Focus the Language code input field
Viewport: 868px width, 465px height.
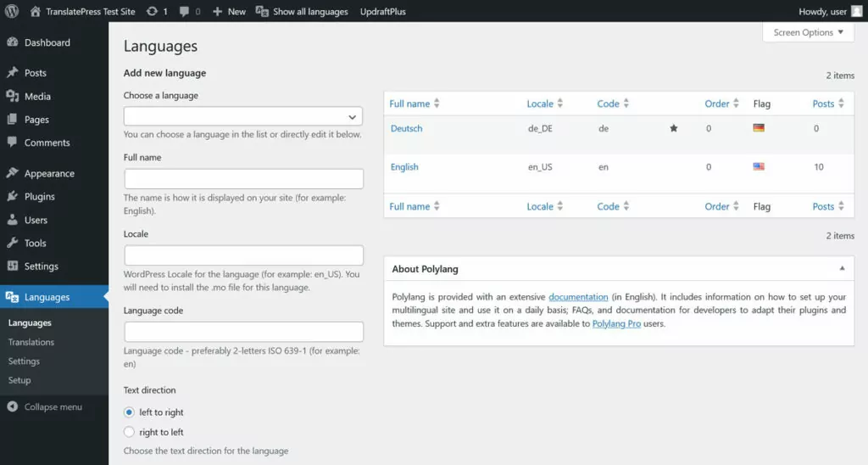243,332
